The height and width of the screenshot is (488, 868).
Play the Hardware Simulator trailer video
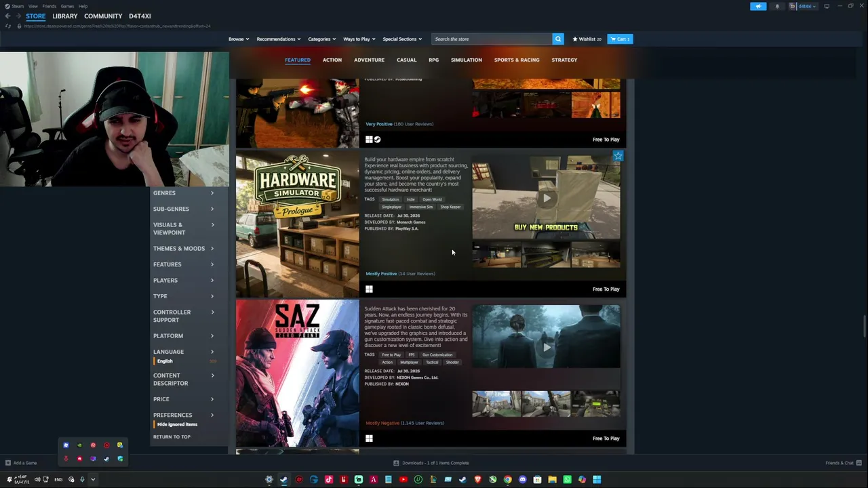click(x=546, y=198)
